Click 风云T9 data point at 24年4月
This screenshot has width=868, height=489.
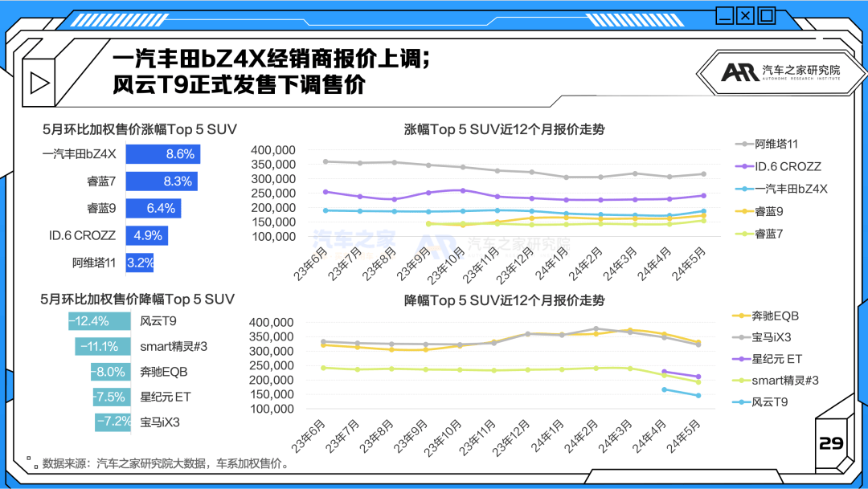[665, 389]
